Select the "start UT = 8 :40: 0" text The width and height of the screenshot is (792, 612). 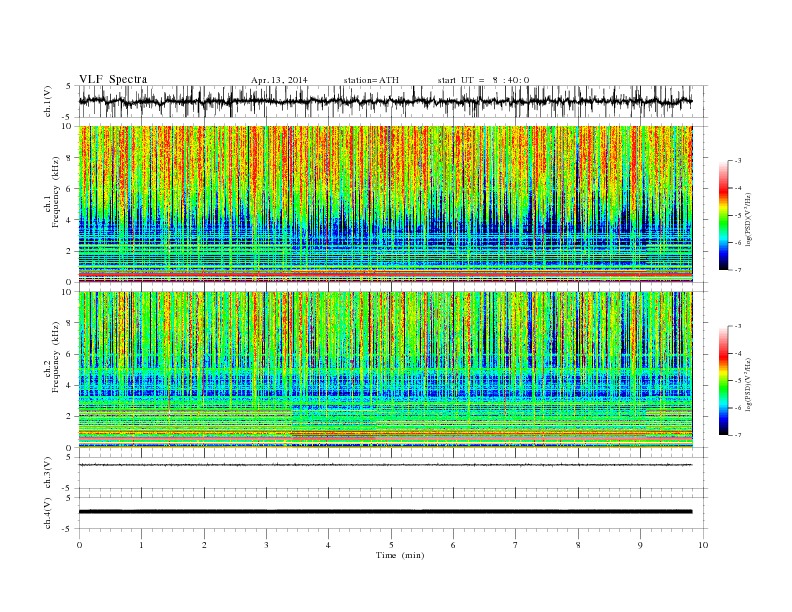tap(483, 80)
